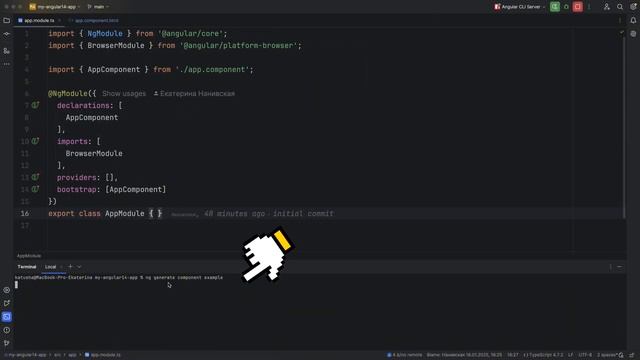Show more tool windows (three dots) in left sidebar
The width and height of the screenshot is (640, 360).
tap(7, 64)
